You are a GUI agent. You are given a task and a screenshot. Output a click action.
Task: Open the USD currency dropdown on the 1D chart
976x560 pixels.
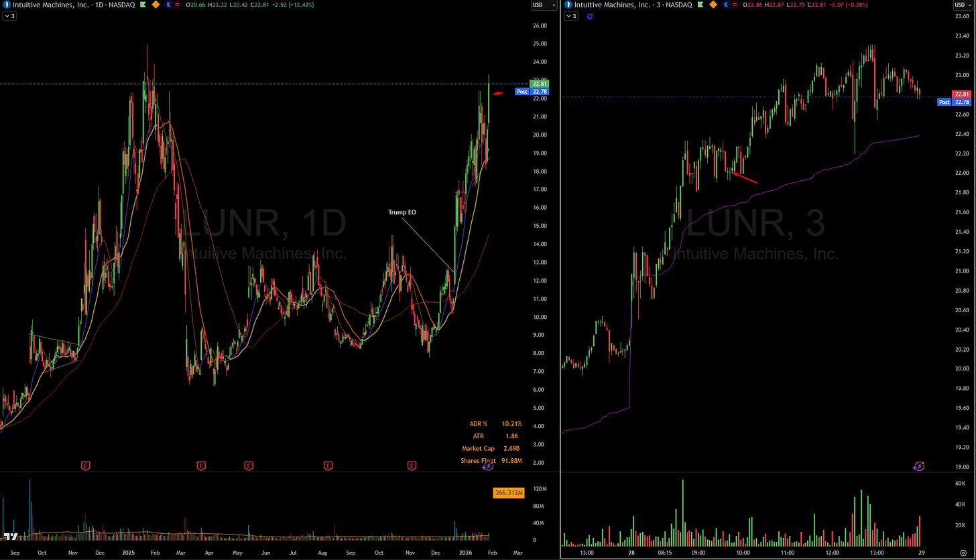pos(544,5)
